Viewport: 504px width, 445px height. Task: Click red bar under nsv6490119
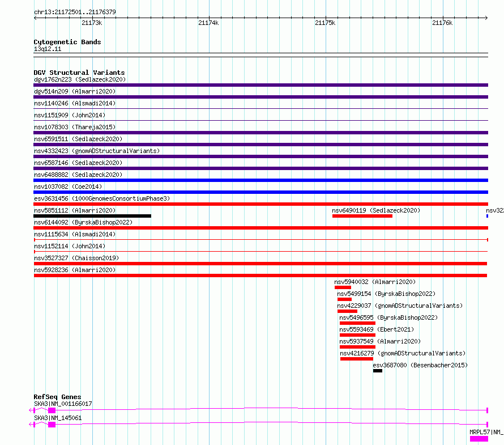[x=362, y=216]
